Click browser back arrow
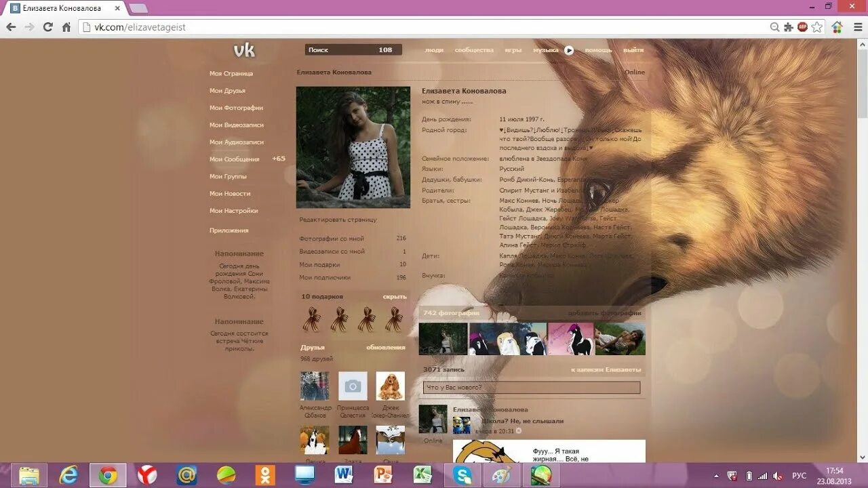 [x=11, y=27]
